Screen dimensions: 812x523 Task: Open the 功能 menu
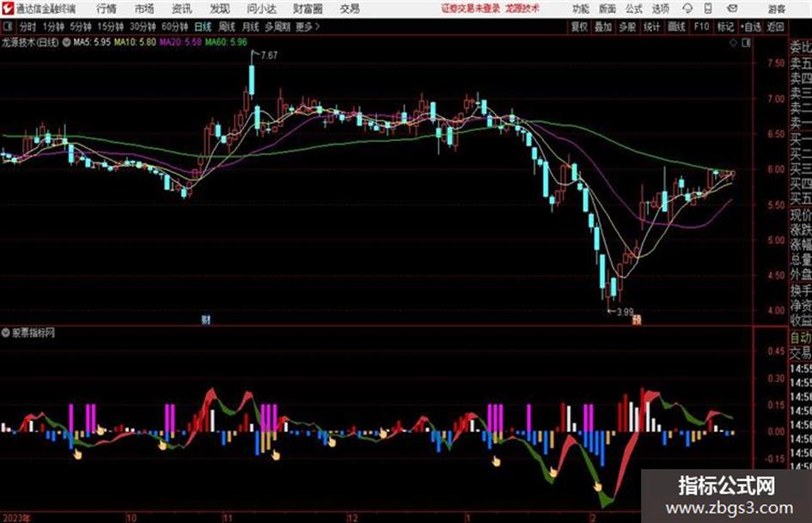[581, 9]
